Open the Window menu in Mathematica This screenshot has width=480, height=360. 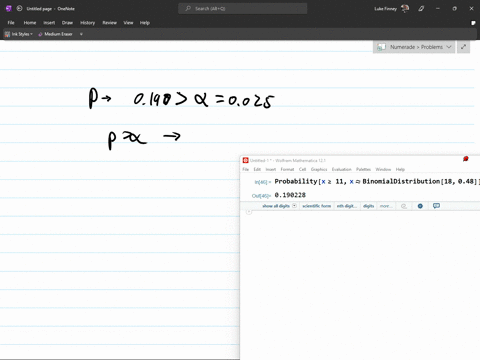tap(383, 169)
